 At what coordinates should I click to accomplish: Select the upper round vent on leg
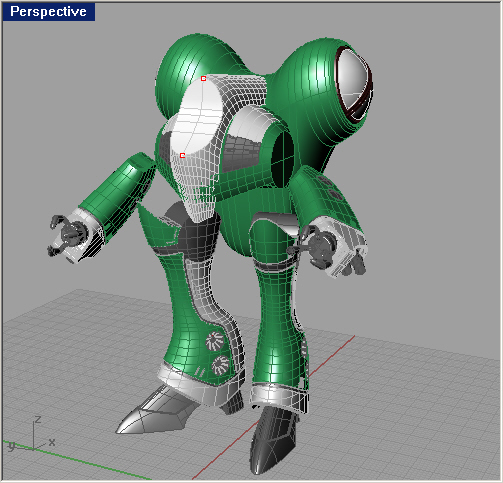(214, 341)
